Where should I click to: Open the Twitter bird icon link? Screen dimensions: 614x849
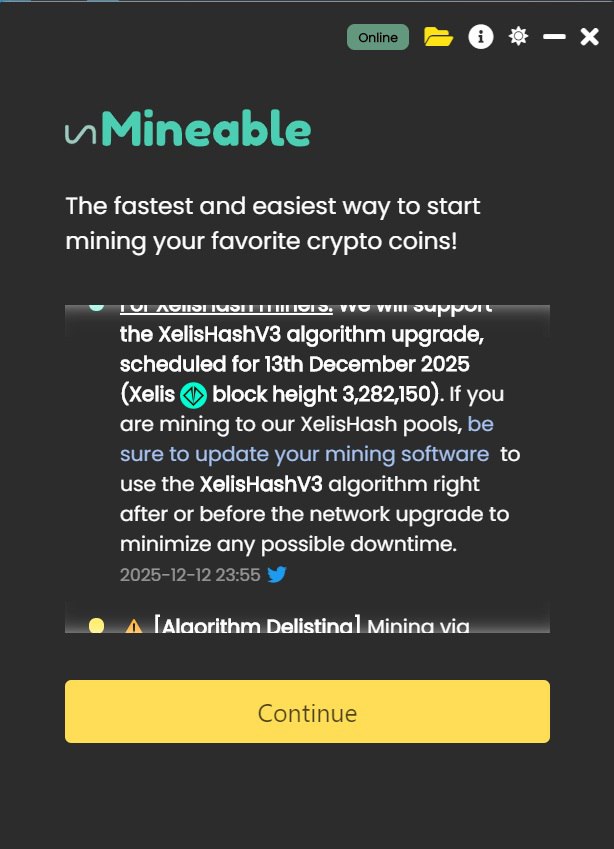coord(277,574)
